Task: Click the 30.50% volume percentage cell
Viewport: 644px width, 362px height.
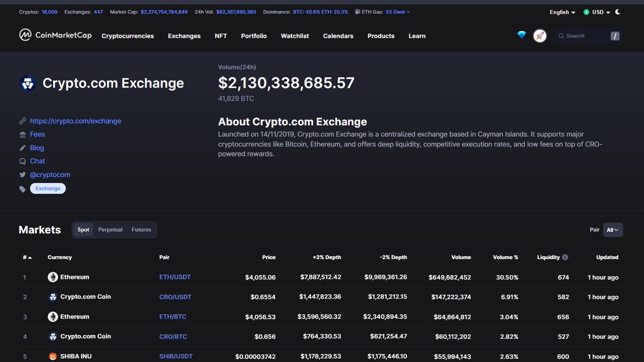Action: [507, 277]
